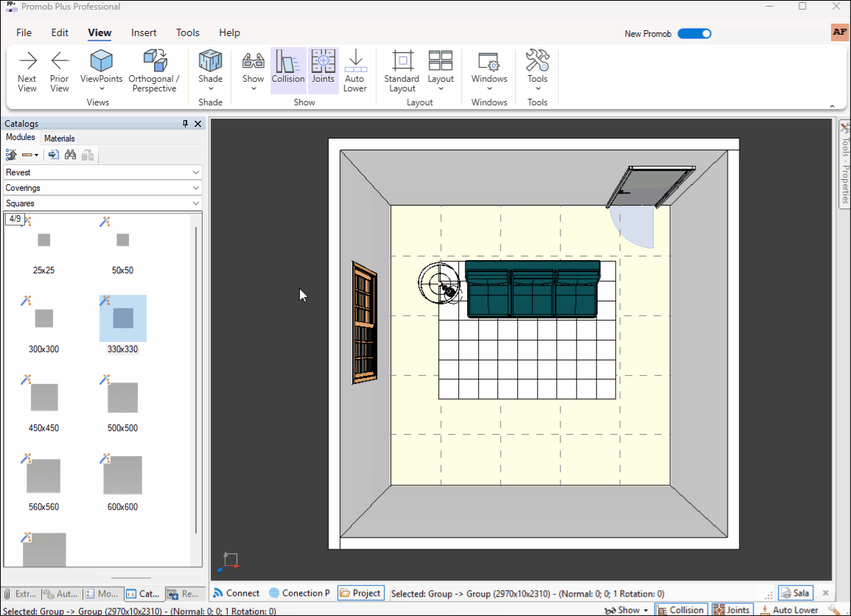Switch Orthogonal / Perspective view mode
The height and width of the screenshot is (616, 851).
click(154, 71)
